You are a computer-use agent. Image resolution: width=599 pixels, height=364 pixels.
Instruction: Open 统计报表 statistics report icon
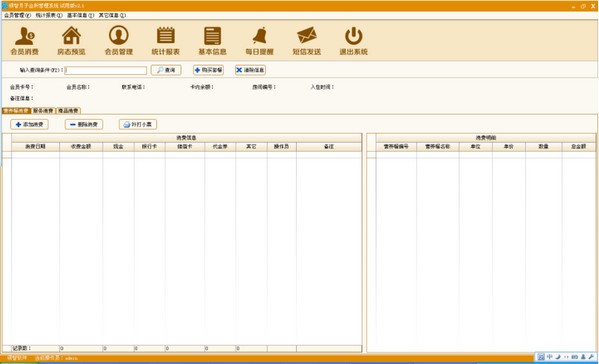pos(165,41)
